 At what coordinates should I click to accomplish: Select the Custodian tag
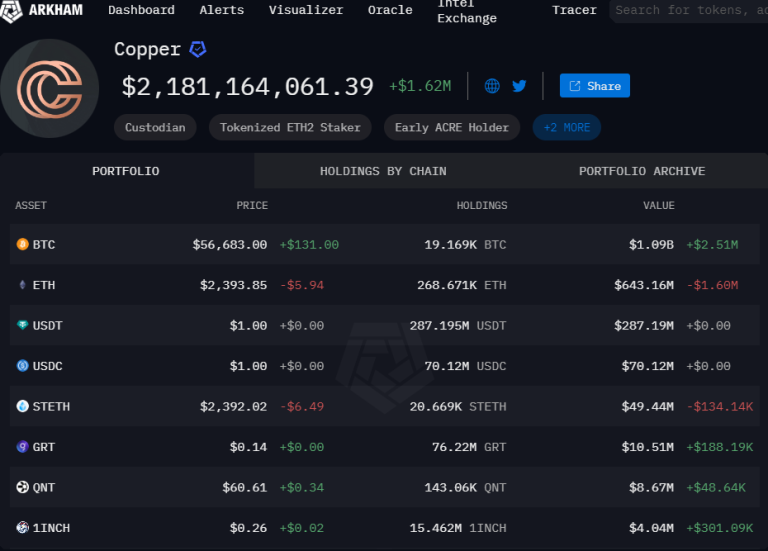tap(155, 127)
